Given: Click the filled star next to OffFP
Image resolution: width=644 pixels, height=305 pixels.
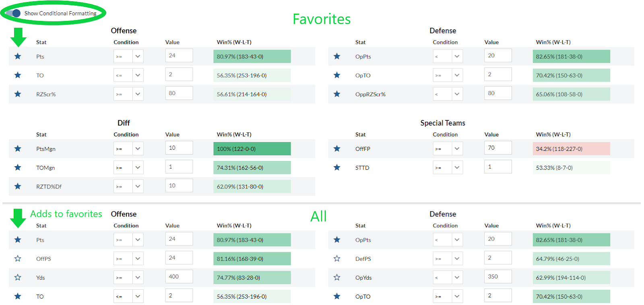Looking at the screenshot, I should pos(337,148).
